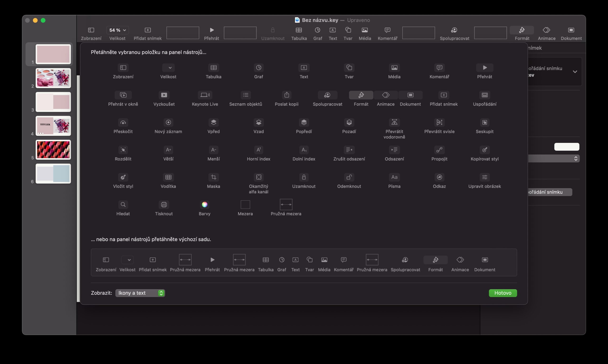Image resolution: width=608 pixels, height=364 pixels.
Task: Click the Vodítka grid icon
Action: tap(168, 177)
